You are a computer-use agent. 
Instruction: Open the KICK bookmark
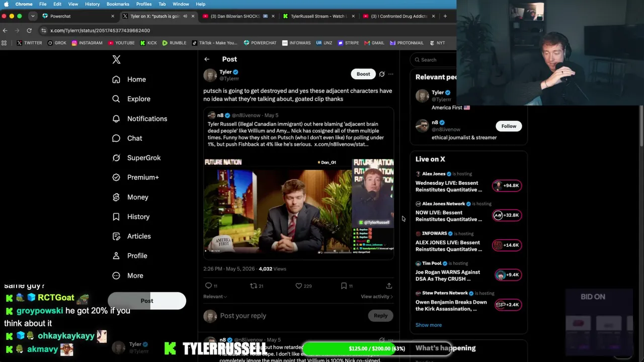[x=148, y=43]
